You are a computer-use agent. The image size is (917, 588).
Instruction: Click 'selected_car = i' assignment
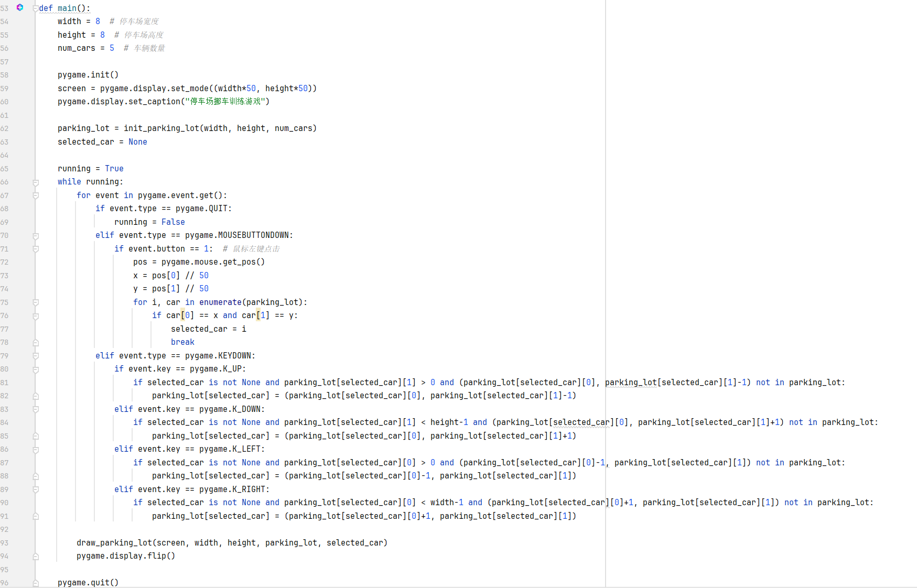click(x=209, y=329)
